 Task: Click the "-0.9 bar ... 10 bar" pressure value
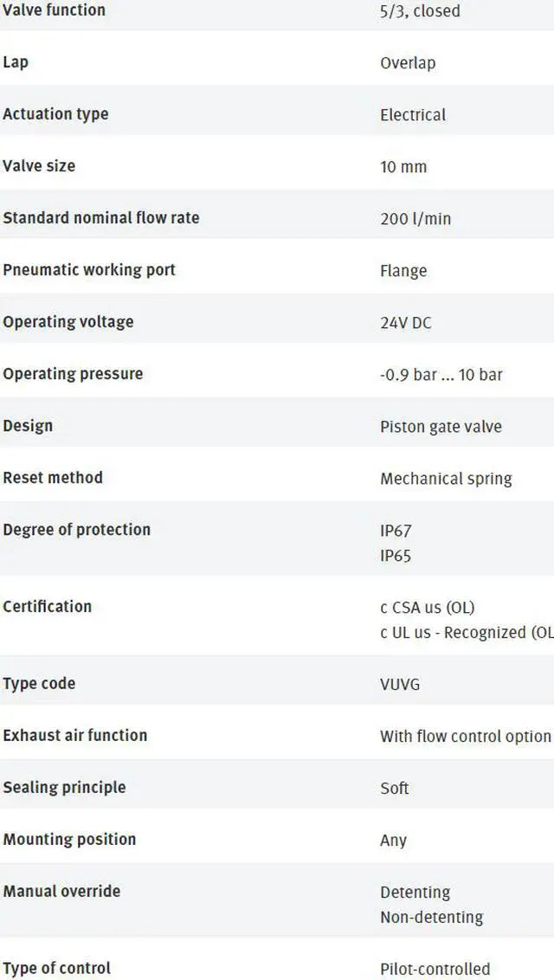[441, 375]
